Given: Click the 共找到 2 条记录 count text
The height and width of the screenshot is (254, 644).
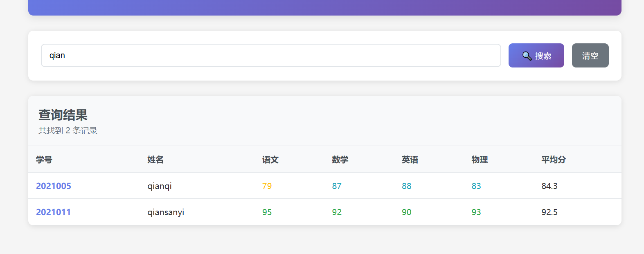Looking at the screenshot, I should click(68, 130).
